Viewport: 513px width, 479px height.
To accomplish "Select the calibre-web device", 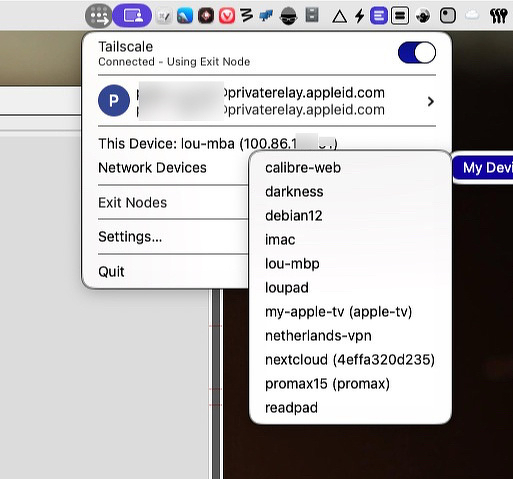I will (350, 167).
